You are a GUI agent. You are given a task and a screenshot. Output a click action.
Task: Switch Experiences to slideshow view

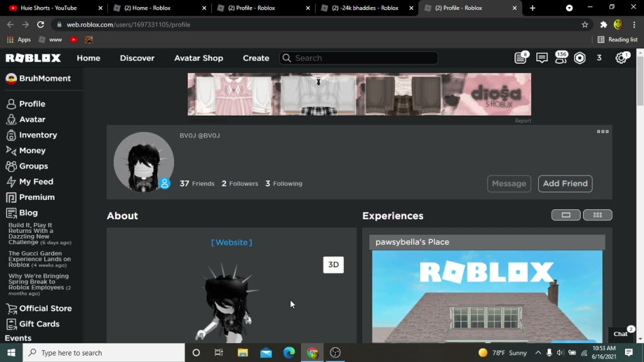click(x=566, y=215)
